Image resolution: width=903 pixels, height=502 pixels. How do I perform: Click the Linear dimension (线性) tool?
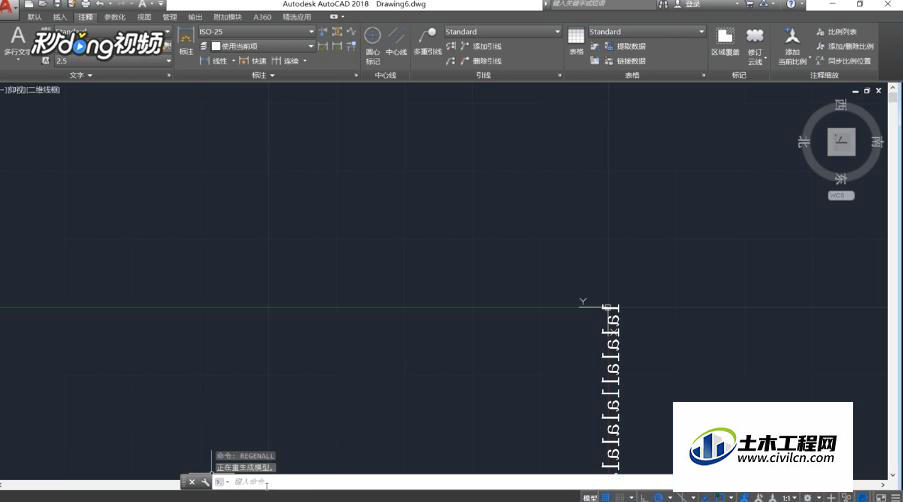coord(213,61)
